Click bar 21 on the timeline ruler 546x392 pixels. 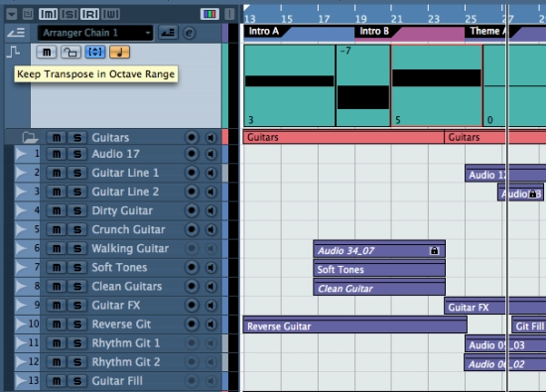coord(396,19)
